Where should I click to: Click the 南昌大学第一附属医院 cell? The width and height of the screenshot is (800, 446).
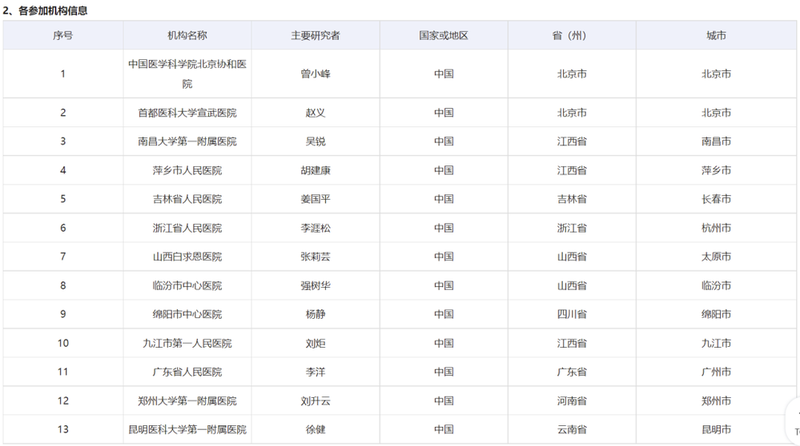188,141
